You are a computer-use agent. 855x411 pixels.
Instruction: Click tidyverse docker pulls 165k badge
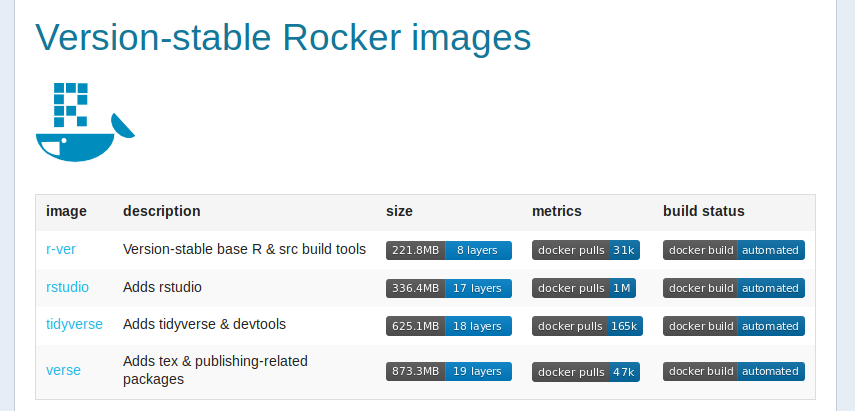(589, 326)
